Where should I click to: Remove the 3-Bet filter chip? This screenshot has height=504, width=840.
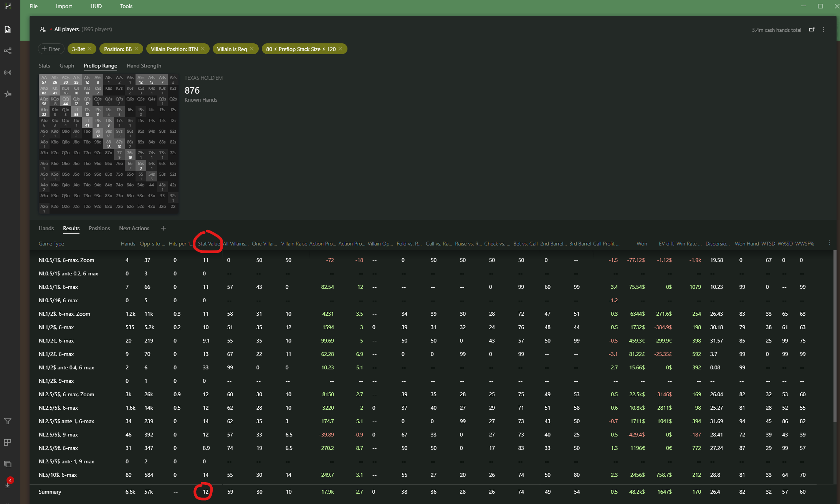(89, 49)
